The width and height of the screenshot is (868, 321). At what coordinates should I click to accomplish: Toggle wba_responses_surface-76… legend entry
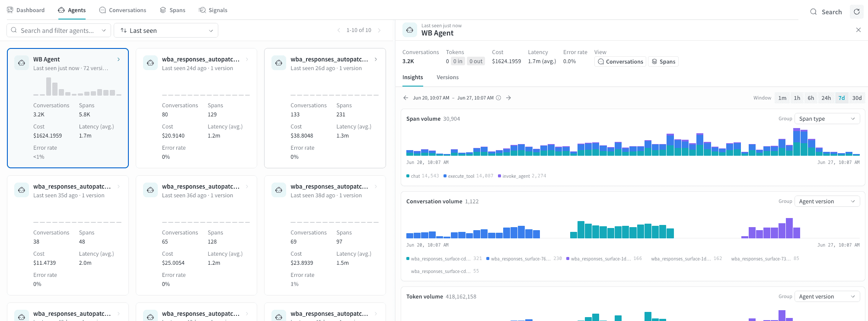pos(524,259)
